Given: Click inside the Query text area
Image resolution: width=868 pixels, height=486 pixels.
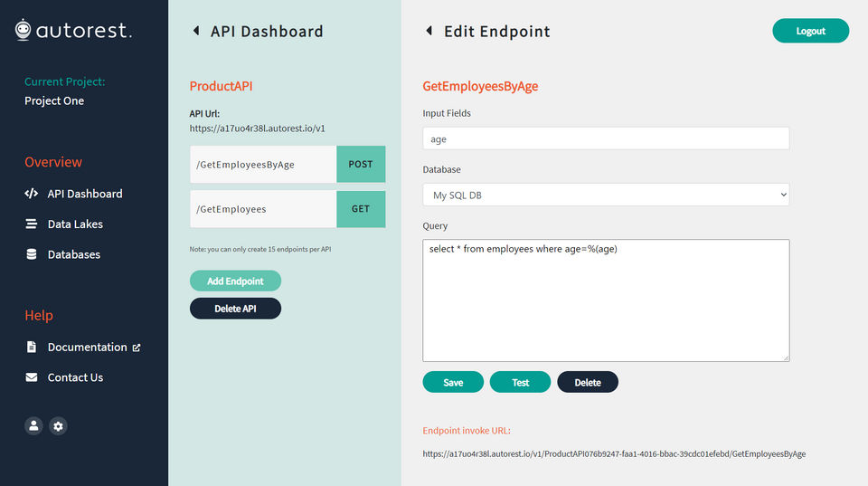Looking at the screenshot, I should click(606, 300).
